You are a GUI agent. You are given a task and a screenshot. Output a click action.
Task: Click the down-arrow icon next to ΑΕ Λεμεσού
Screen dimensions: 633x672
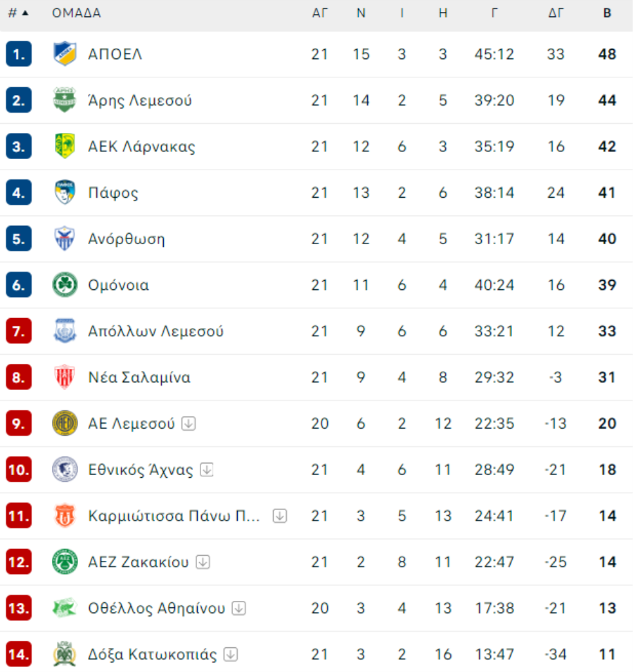pyautogui.click(x=188, y=424)
